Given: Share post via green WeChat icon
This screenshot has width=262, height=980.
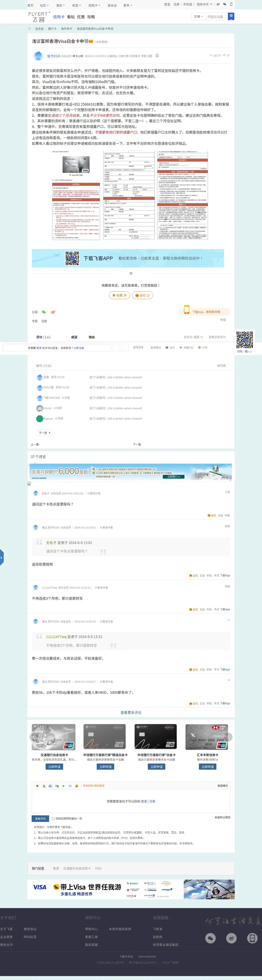Looking at the screenshot, I should click(44, 312).
